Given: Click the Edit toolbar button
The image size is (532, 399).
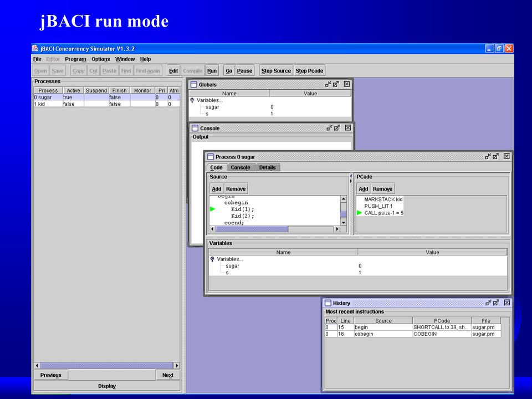Looking at the screenshot, I should click(x=173, y=70).
